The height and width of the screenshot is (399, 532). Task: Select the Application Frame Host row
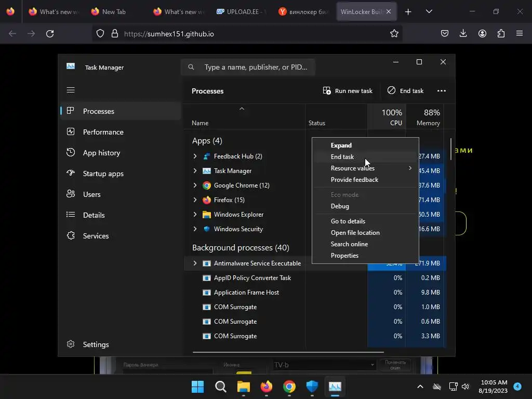click(315, 292)
